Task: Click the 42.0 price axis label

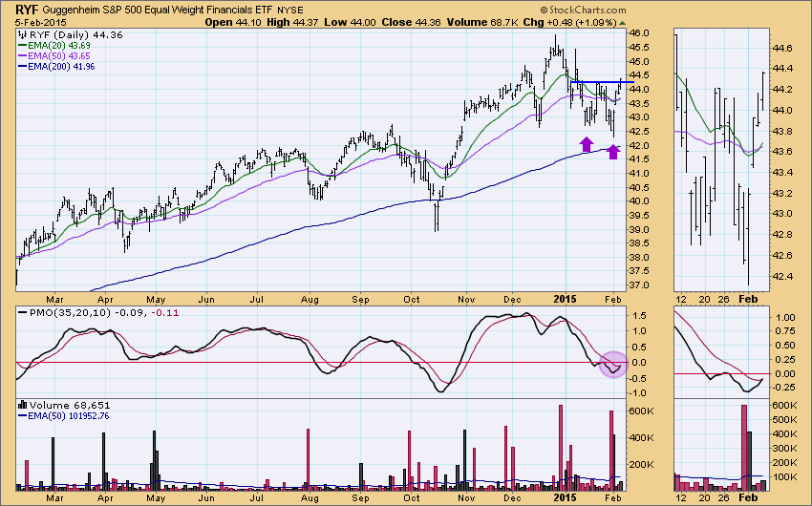Action: click(x=638, y=145)
